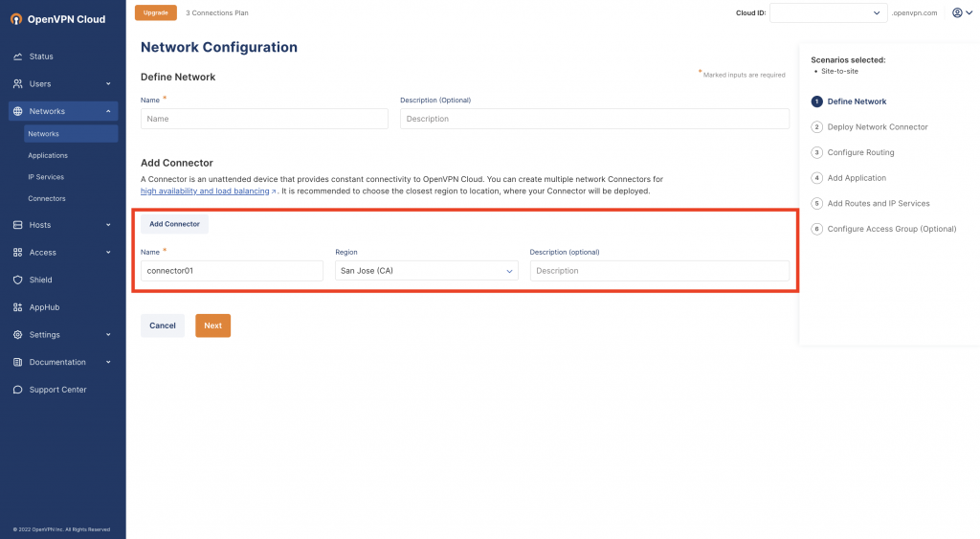Click step 6 circle for Access Group
980x539 pixels.
pos(817,229)
